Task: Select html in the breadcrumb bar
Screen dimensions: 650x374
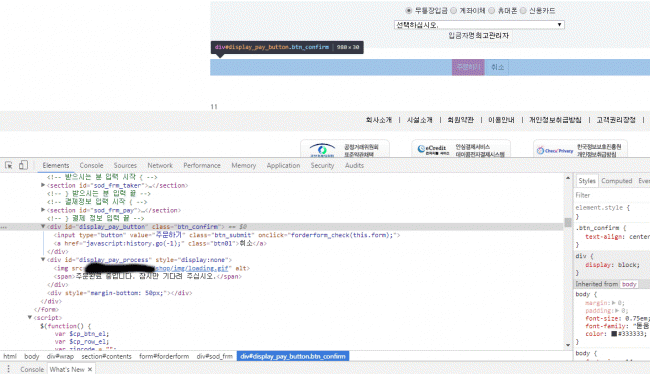Action: (10, 356)
